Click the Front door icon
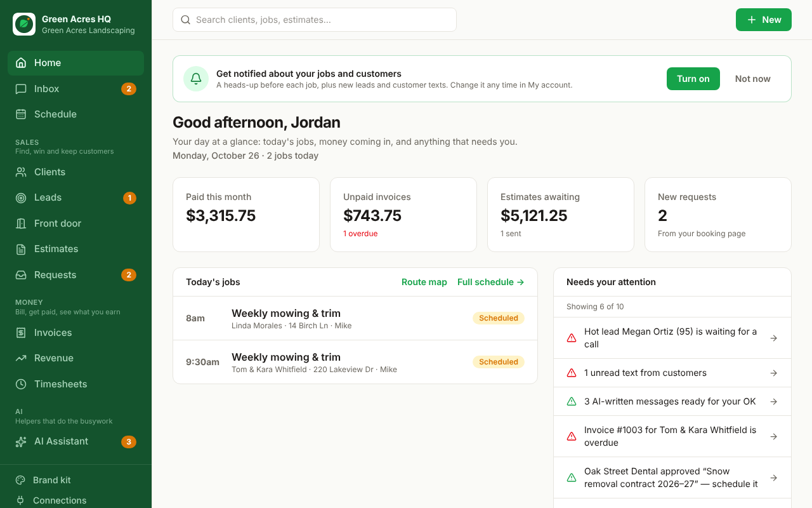This screenshot has width=812, height=508. pos(21,224)
